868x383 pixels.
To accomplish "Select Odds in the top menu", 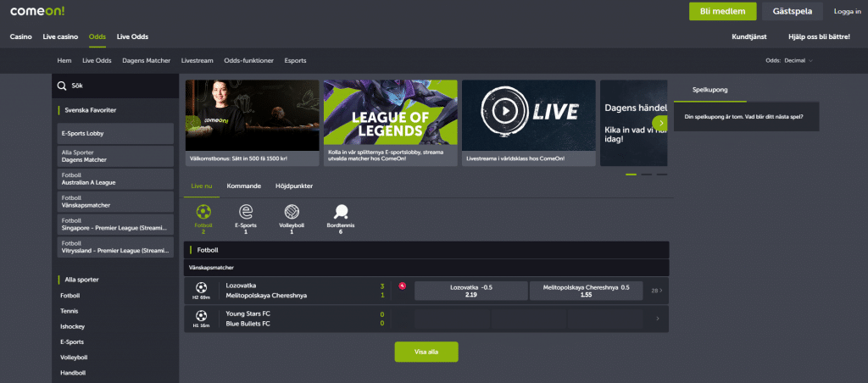I will [97, 36].
